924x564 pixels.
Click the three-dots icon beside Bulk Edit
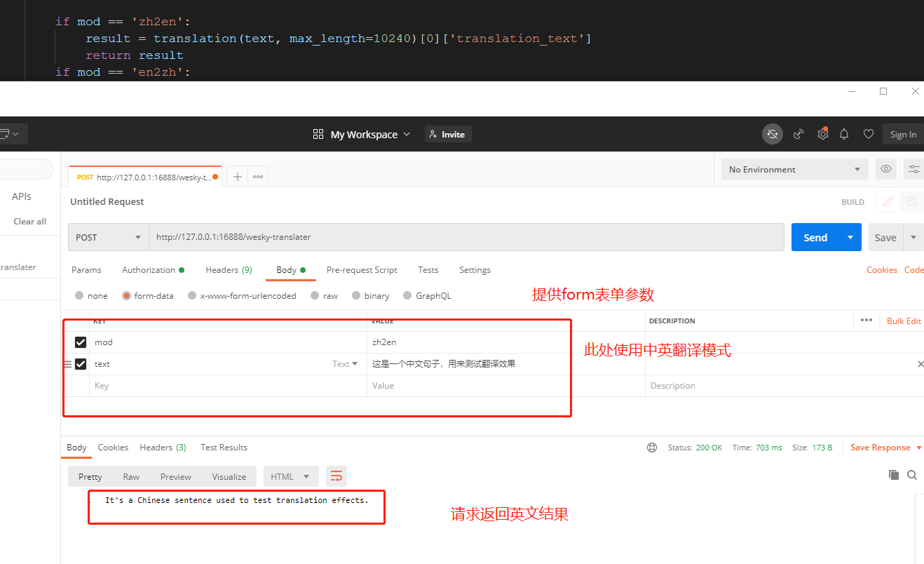click(x=867, y=320)
